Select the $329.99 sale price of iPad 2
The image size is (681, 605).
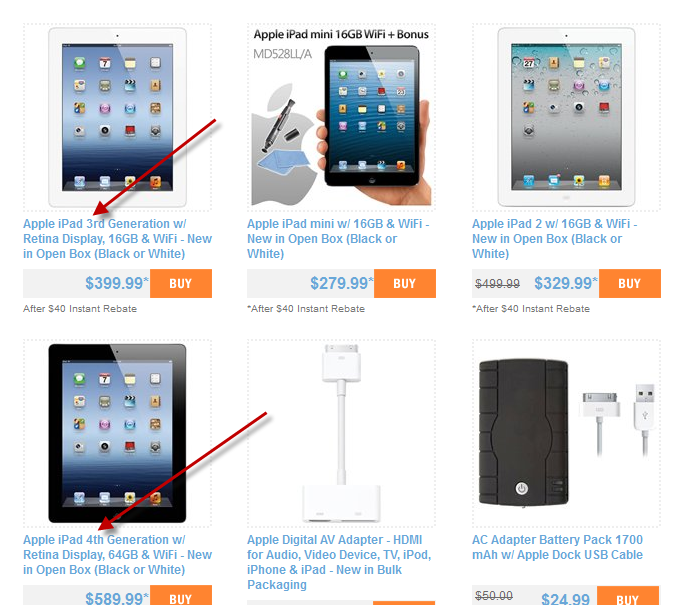click(x=565, y=283)
